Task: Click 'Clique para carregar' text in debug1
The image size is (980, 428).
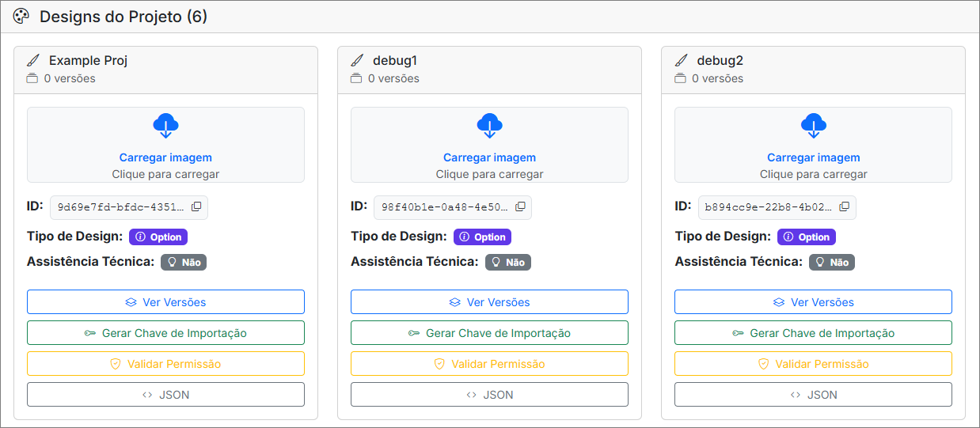Action: tap(489, 174)
